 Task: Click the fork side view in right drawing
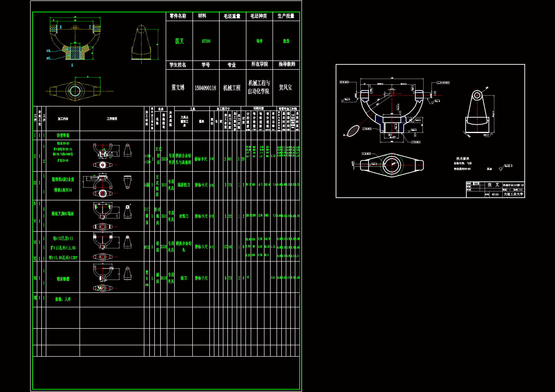[477, 112]
